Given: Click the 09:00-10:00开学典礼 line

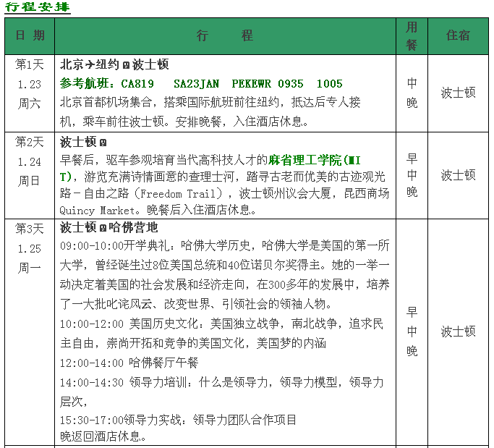Looking at the screenshot, I should (225, 246).
